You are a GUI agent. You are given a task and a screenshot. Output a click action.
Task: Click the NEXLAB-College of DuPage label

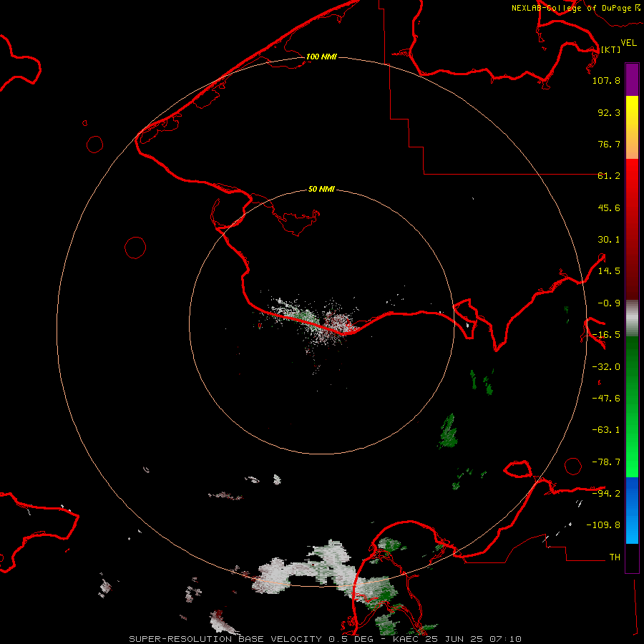576,8
